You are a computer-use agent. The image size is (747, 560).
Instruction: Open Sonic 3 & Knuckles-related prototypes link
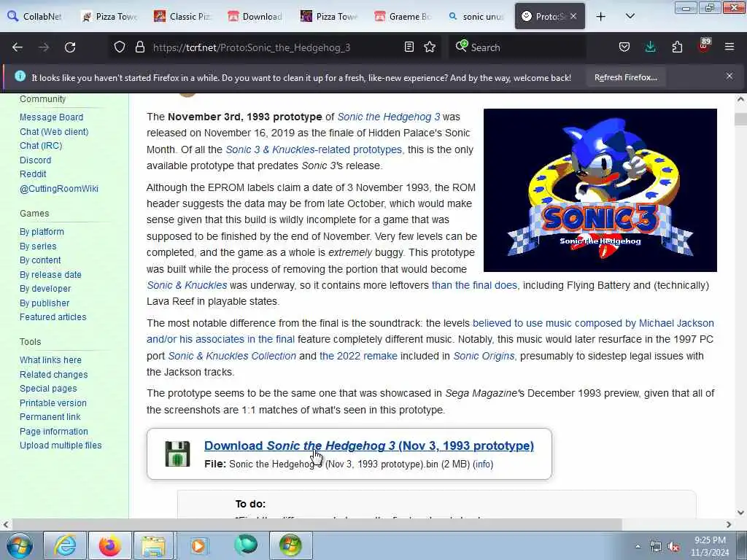[314, 149]
